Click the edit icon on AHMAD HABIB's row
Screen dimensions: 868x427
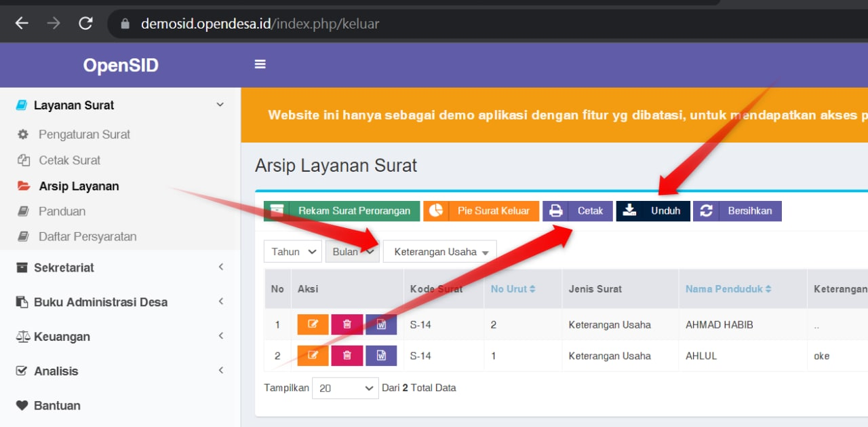coord(313,324)
